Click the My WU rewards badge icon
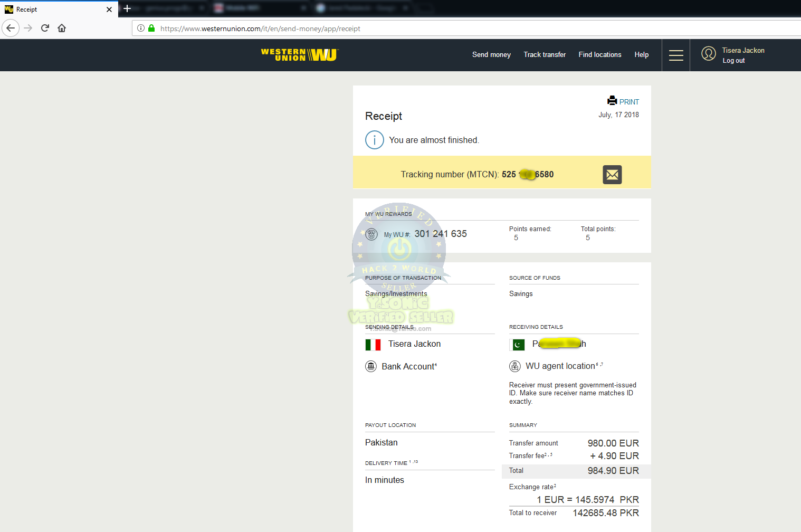The width and height of the screenshot is (801, 532). coord(371,234)
